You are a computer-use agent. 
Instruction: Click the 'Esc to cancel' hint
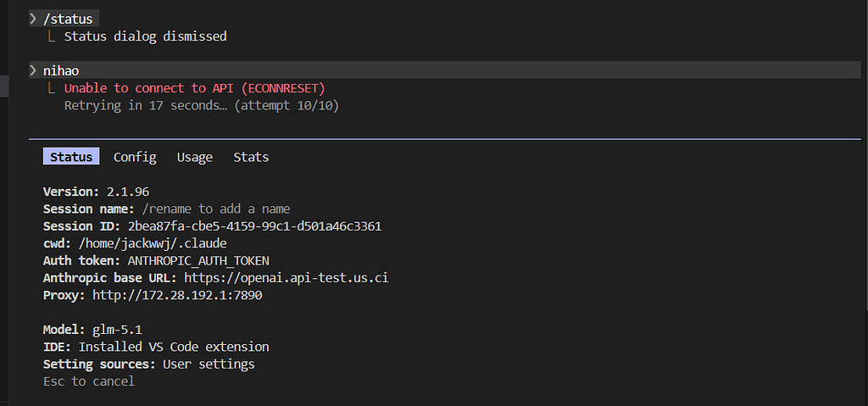click(x=89, y=381)
